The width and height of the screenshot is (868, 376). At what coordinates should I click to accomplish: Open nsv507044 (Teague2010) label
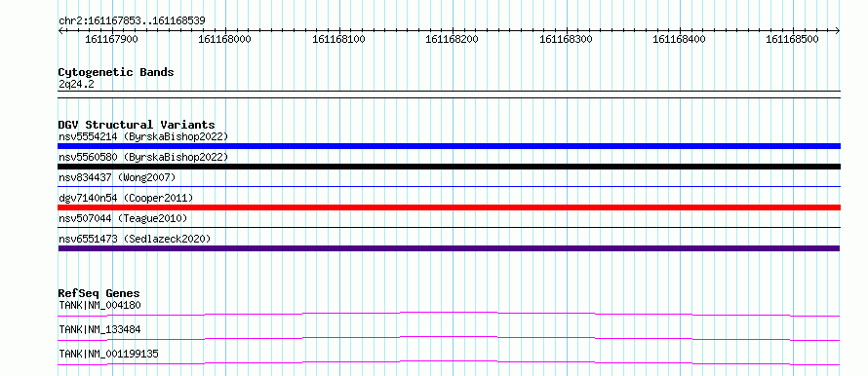123,218
